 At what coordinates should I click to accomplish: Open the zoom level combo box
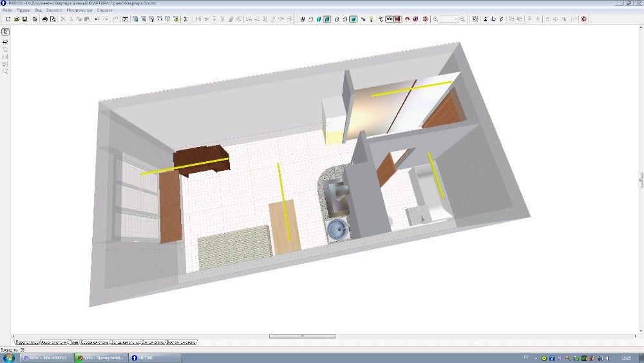[449, 19]
